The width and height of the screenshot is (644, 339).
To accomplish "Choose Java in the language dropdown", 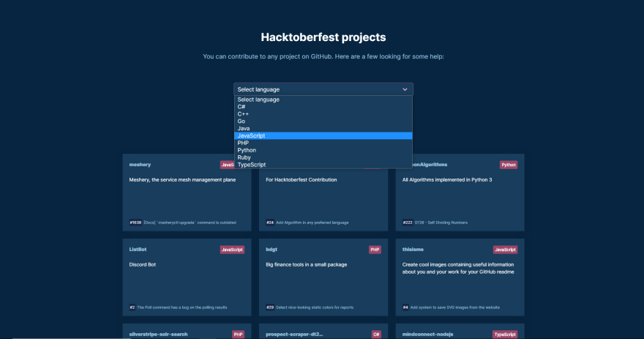I will (323, 128).
